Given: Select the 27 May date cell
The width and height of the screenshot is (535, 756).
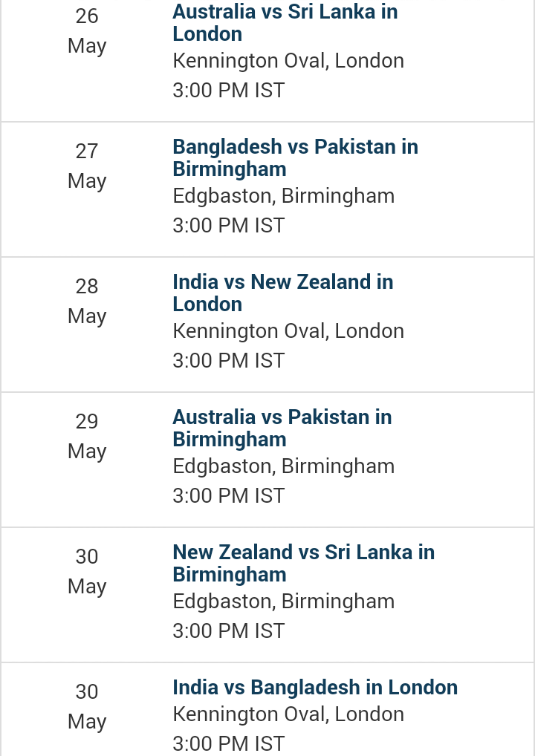Looking at the screenshot, I should [87, 166].
